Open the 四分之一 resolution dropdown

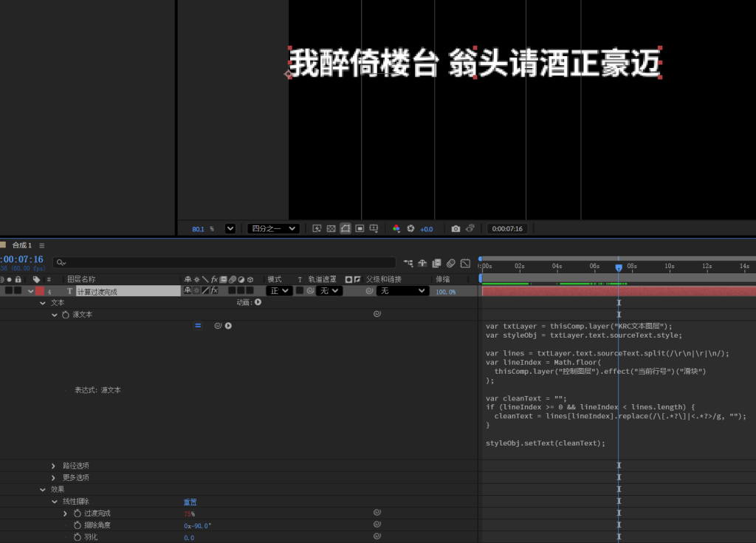(x=273, y=229)
